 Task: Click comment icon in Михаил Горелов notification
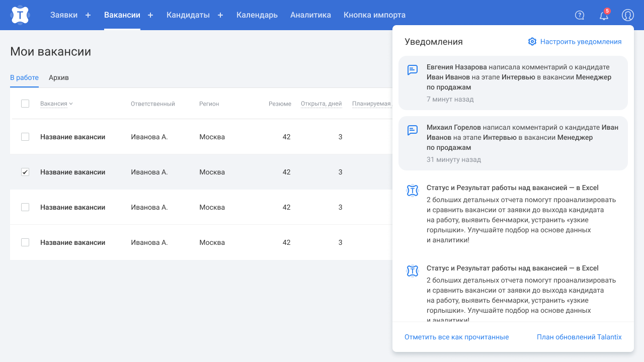[413, 130]
